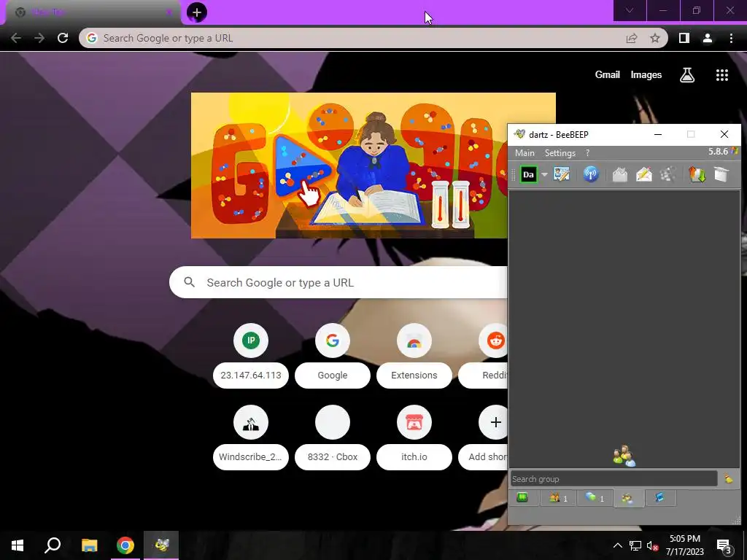Open BeeBEEP edit profile icon
The height and width of the screenshot is (560, 747).
562,174
